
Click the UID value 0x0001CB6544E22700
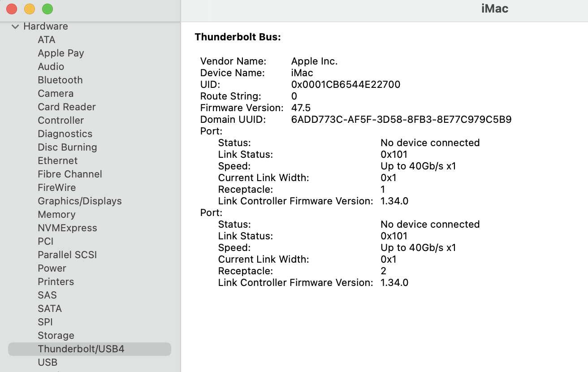tap(346, 85)
